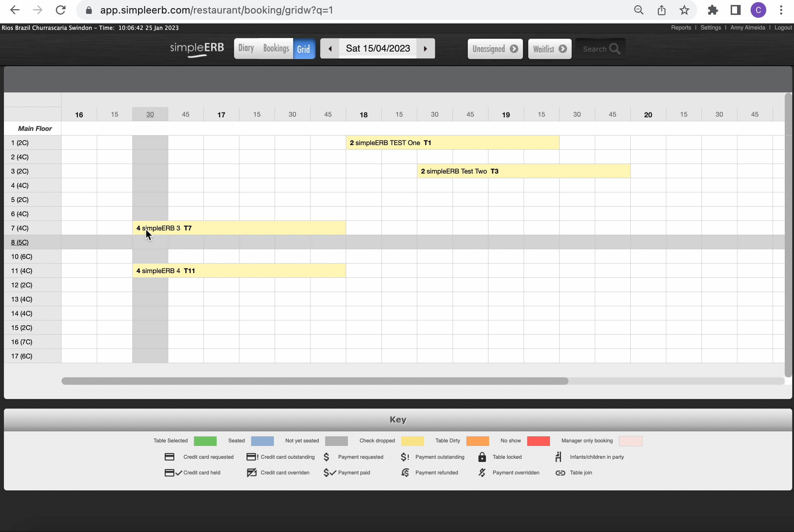Advance to the next day with the right arrow
Viewport: 794px width, 532px height.
tap(425, 49)
